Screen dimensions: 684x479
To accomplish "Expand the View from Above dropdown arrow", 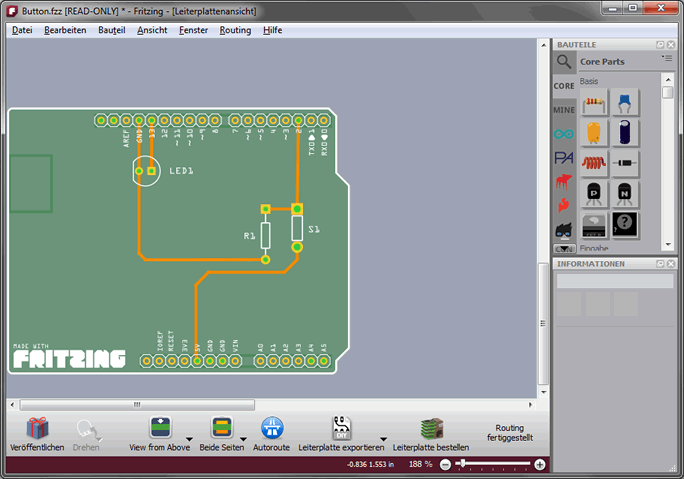I will coord(189,436).
